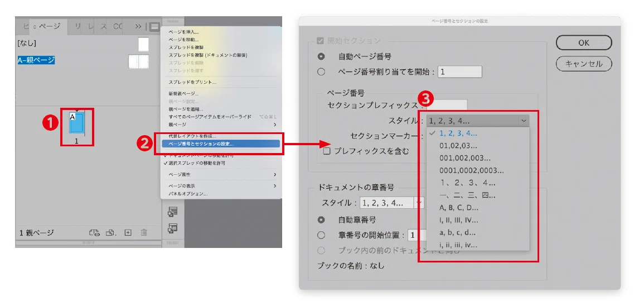Click the create new page plus icon
Screen dimensions: 644x301
tap(128, 233)
